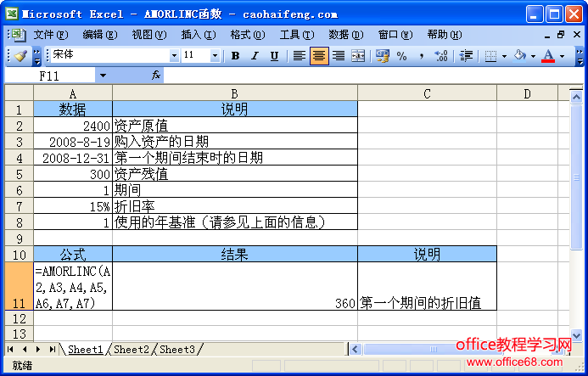Expand formatting toolbar options at right end

[580, 56]
